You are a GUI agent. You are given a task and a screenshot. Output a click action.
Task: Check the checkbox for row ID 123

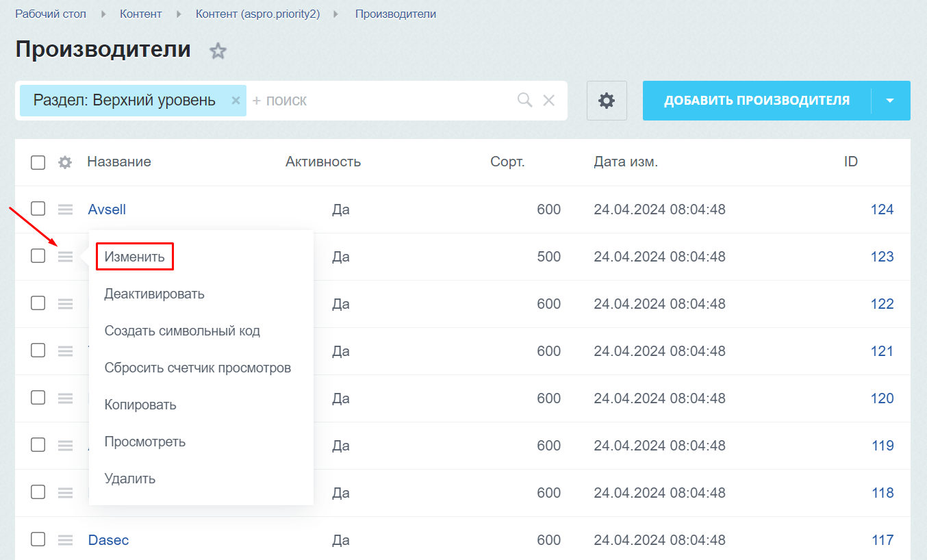point(38,256)
